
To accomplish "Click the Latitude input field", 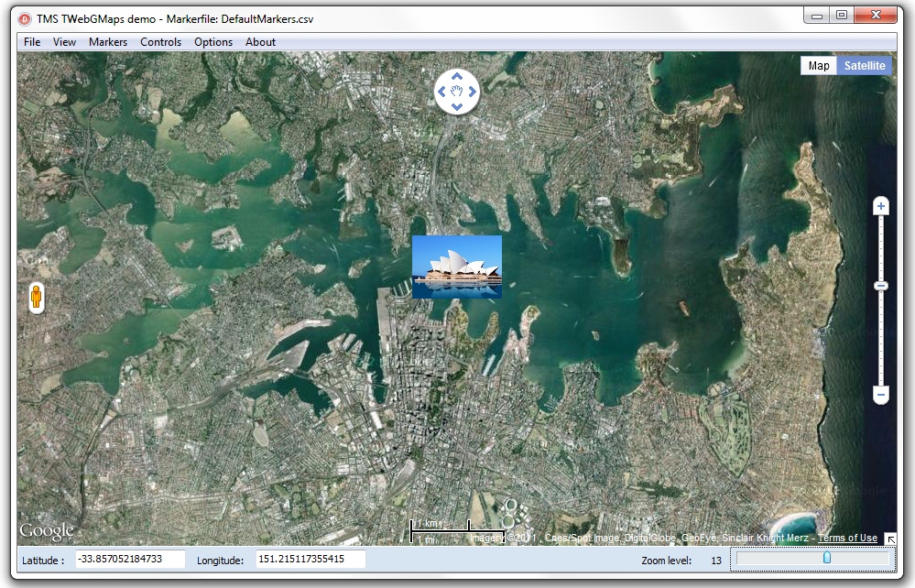I will [x=130, y=559].
